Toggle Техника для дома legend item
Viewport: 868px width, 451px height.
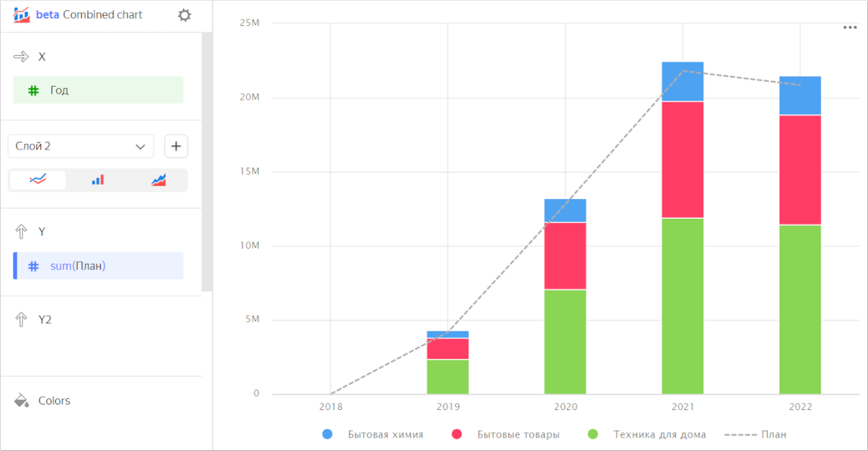649,434
